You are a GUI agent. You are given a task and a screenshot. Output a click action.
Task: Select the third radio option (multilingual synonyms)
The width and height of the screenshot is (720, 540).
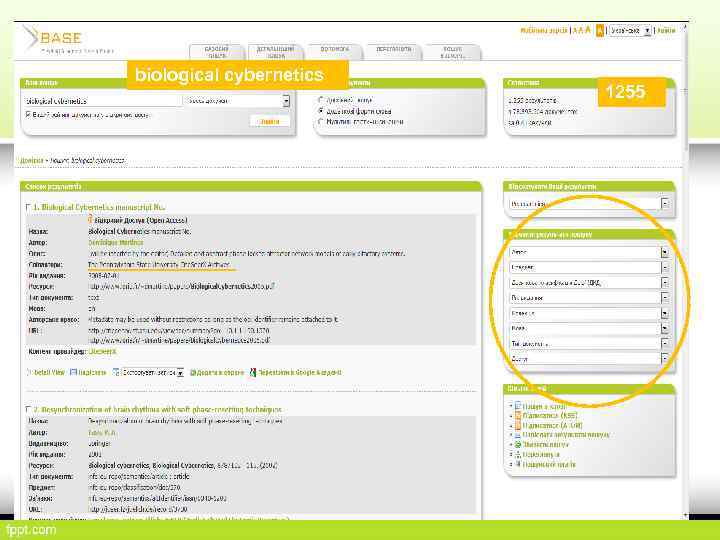click(x=321, y=122)
